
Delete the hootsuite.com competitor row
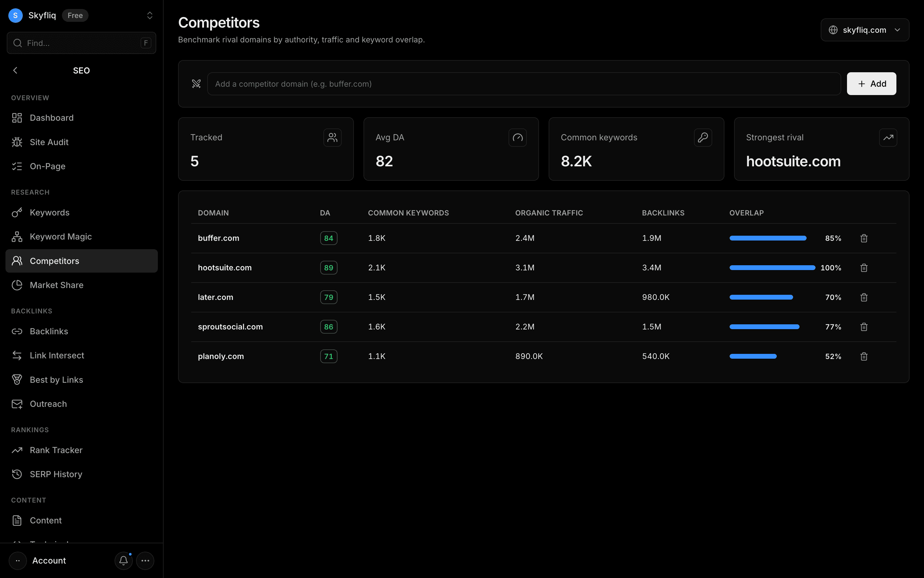(x=864, y=267)
